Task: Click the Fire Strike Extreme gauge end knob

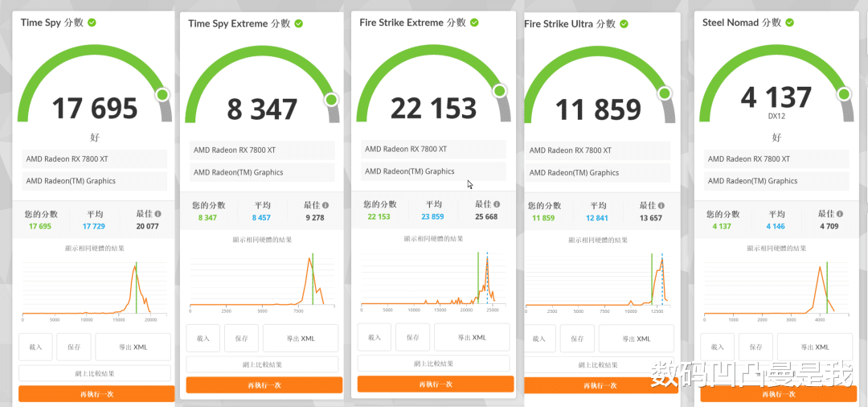Action: tap(501, 91)
